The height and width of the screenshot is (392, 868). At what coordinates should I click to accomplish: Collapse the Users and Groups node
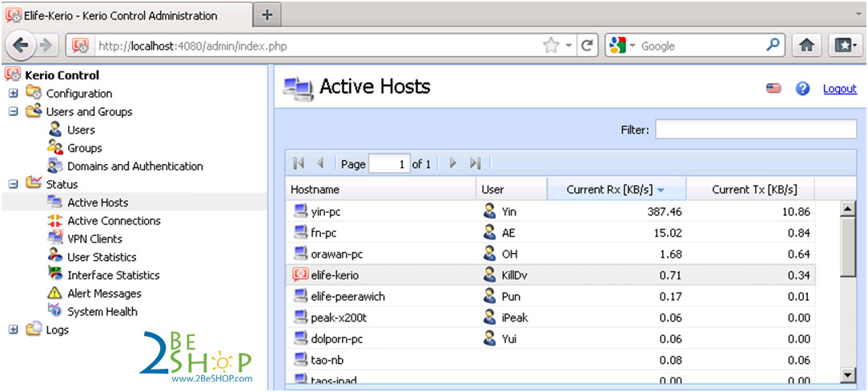coord(14,112)
